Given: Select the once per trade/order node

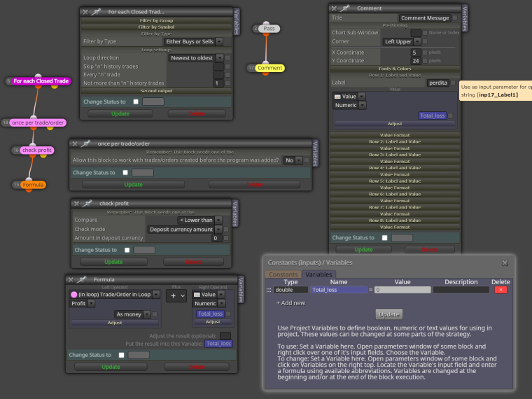Looking at the screenshot, I should pyautogui.click(x=38, y=122).
